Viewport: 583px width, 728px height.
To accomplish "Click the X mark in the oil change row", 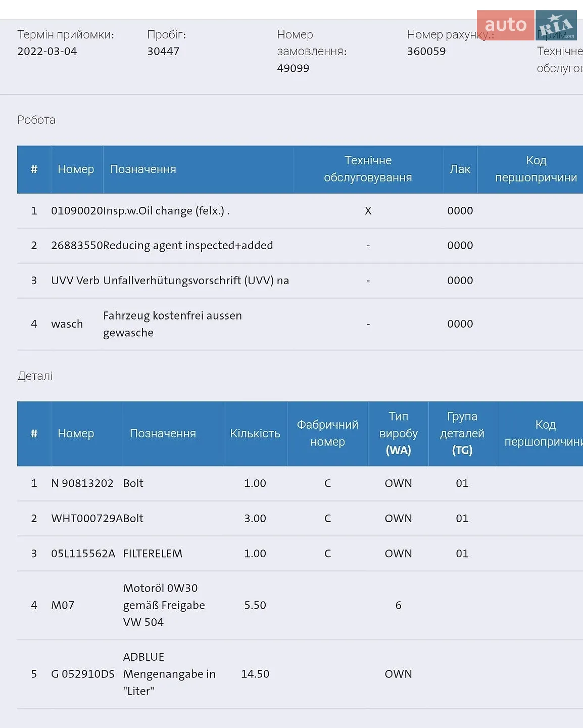I will point(368,211).
